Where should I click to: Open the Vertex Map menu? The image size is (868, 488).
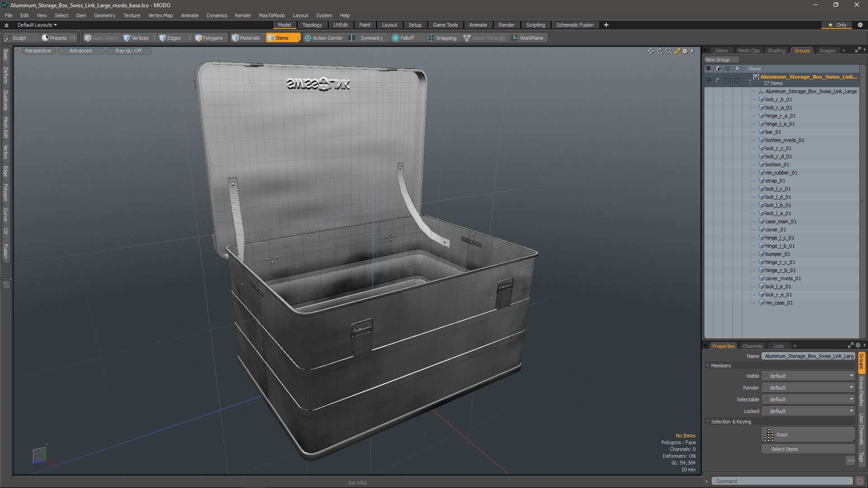pyautogui.click(x=160, y=15)
